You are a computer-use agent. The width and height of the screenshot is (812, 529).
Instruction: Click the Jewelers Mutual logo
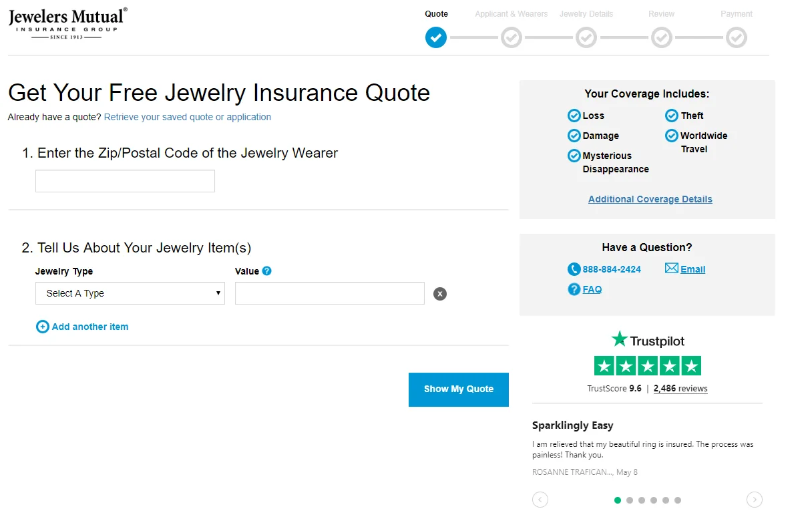(67, 23)
